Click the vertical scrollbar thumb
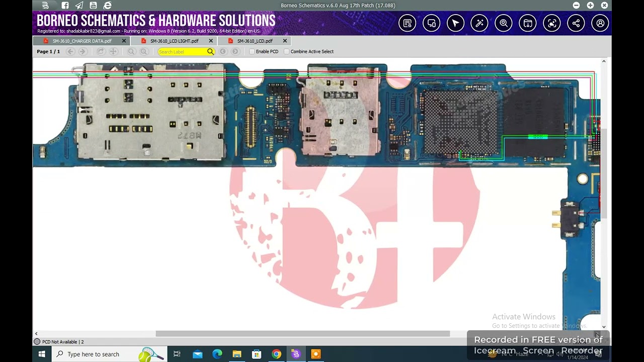 click(x=604, y=173)
